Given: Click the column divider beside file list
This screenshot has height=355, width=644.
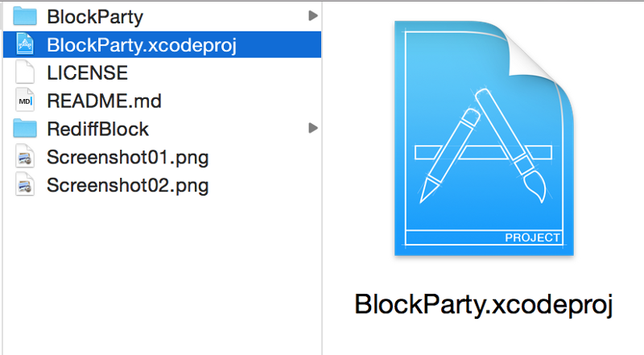Looking at the screenshot, I should [x=322, y=177].
